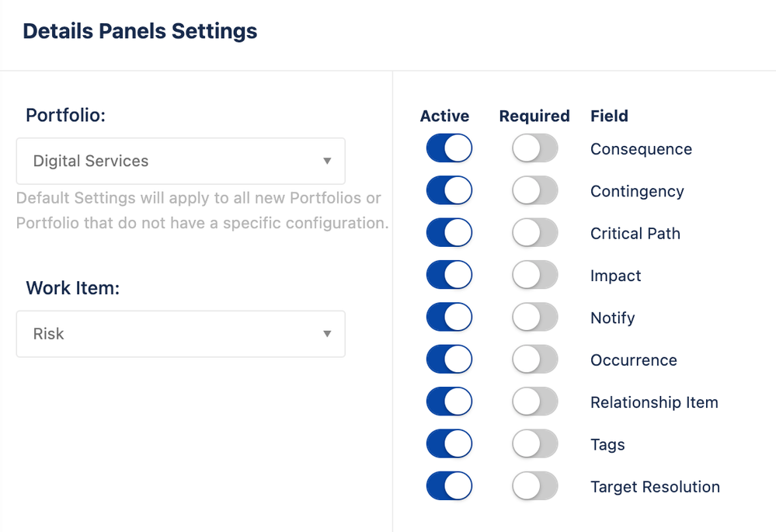Make Occurrence field Required

click(534, 360)
